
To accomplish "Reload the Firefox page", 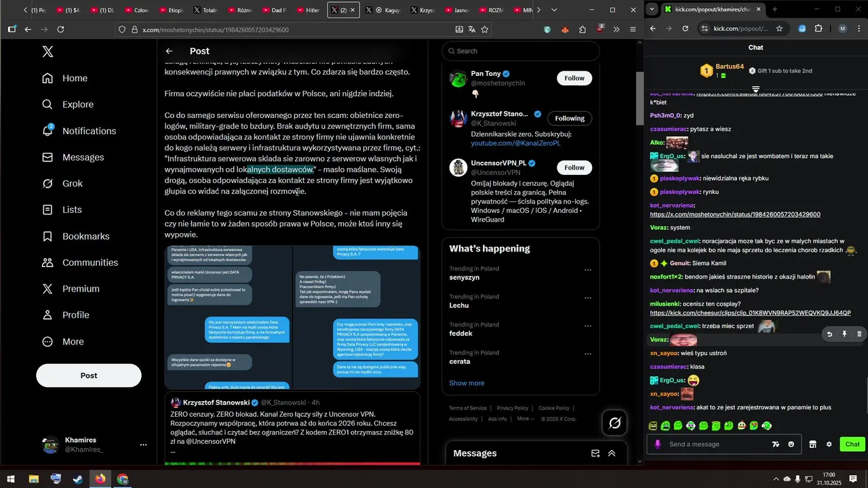I will 60,29.
